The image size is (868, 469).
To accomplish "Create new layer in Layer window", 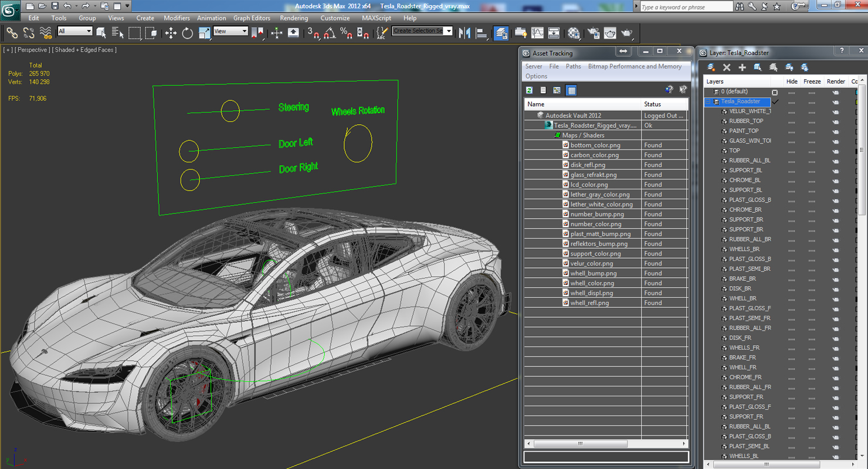I will [x=711, y=67].
